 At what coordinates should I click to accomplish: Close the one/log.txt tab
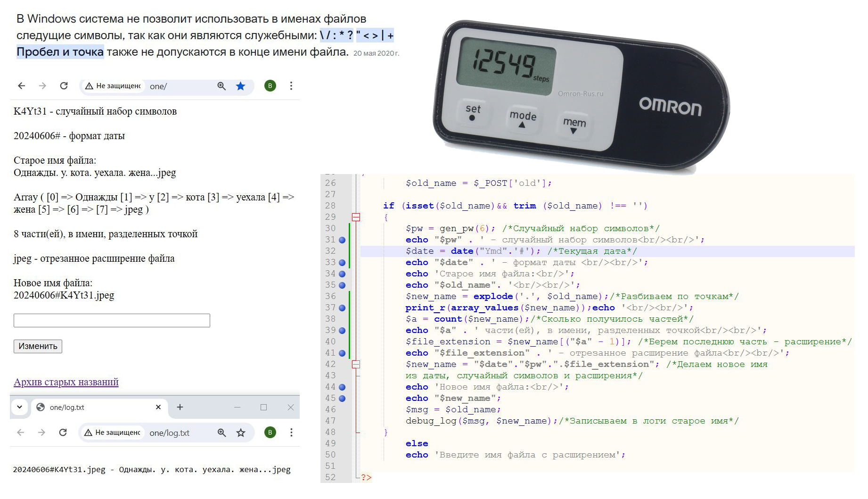coord(158,407)
